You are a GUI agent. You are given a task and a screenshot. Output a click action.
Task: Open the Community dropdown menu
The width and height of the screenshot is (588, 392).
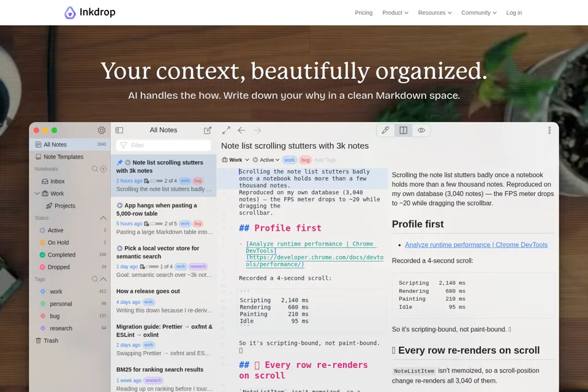pyautogui.click(x=479, y=13)
